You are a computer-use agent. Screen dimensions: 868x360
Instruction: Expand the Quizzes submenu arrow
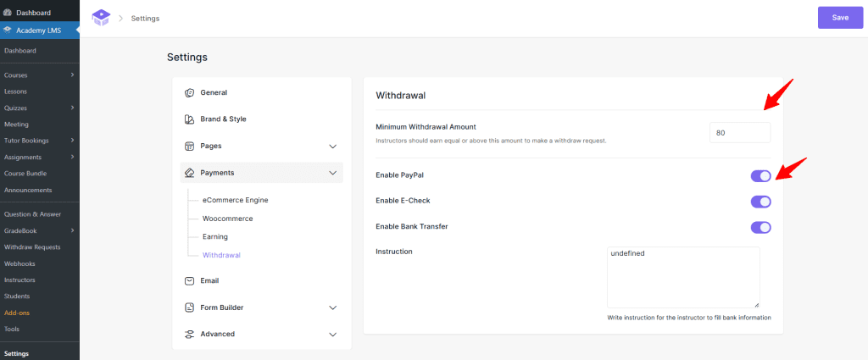73,108
